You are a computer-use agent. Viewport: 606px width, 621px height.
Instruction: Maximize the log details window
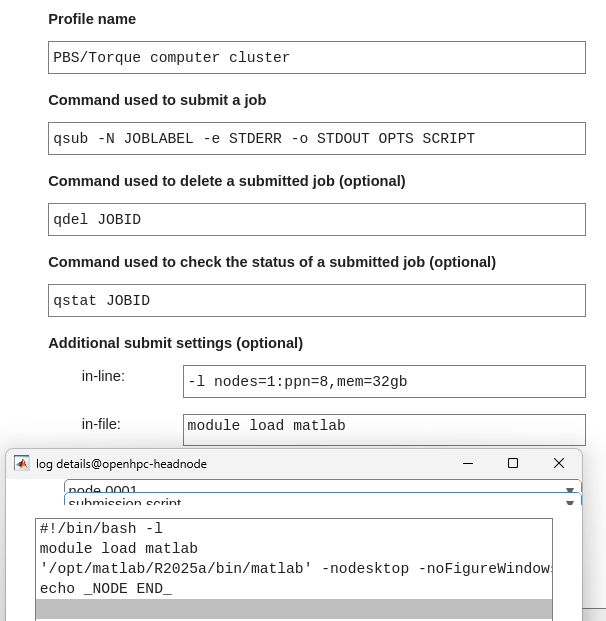513,463
